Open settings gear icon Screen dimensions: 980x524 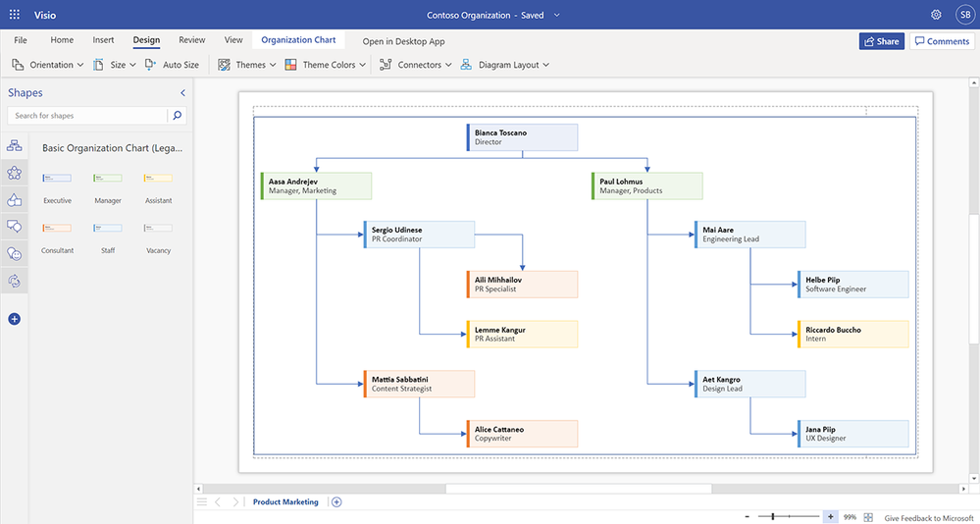[x=936, y=15]
